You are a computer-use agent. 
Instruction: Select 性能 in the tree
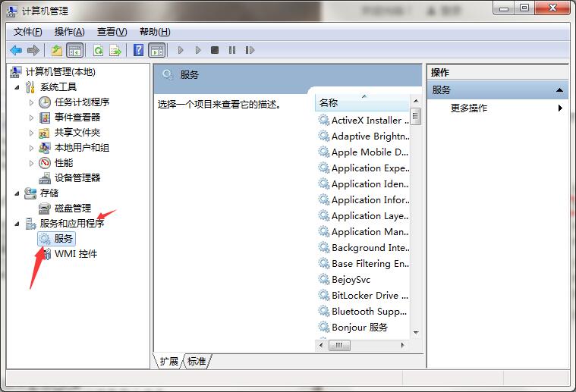pos(64,162)
